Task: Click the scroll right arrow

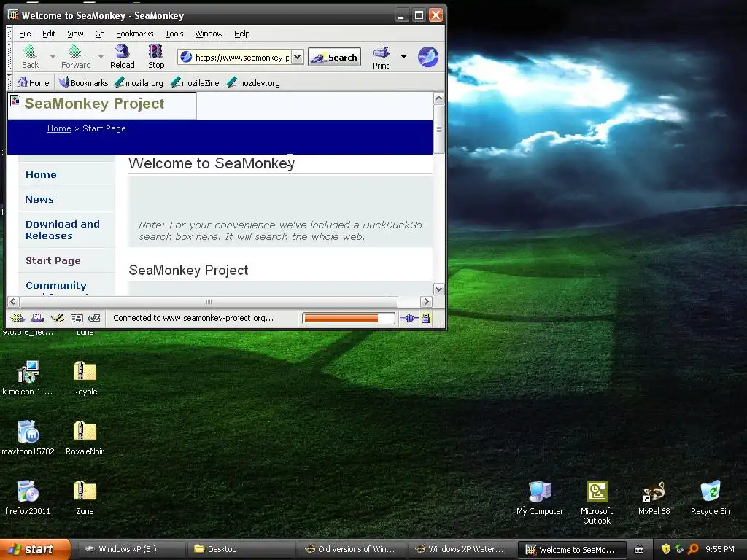Action: (x=426, y=302)
